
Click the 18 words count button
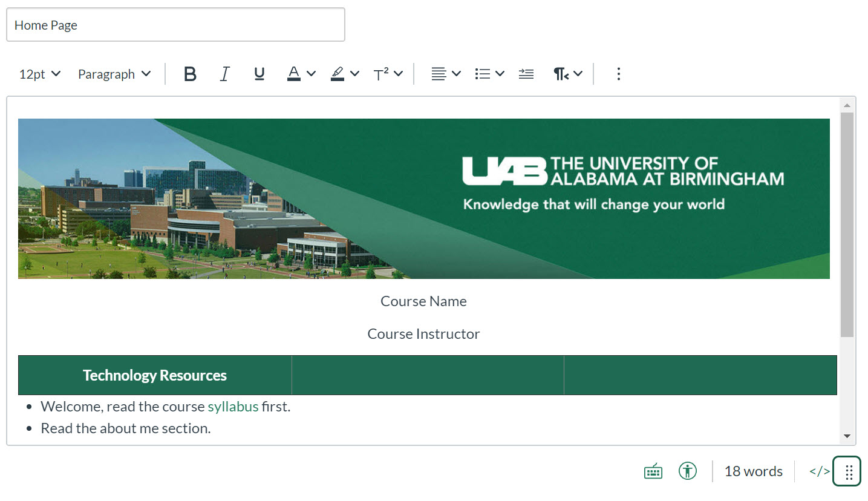pyautogui.click(x=753, y=471)
